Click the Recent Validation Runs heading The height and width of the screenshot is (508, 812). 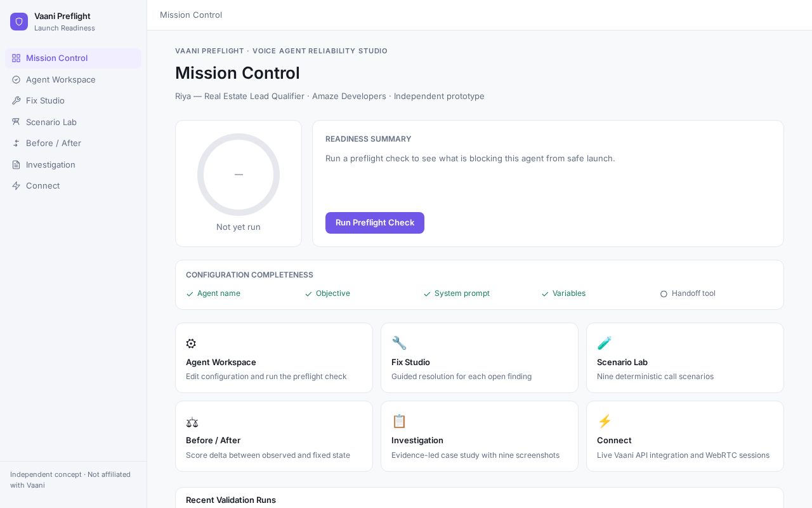click(231, 500)
